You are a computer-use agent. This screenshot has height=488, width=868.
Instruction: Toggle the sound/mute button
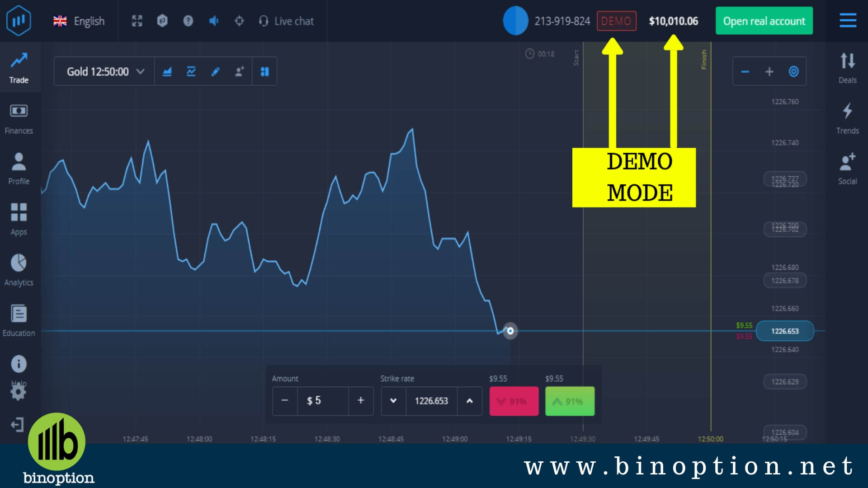pyautogui.click(x=213, y=21)
